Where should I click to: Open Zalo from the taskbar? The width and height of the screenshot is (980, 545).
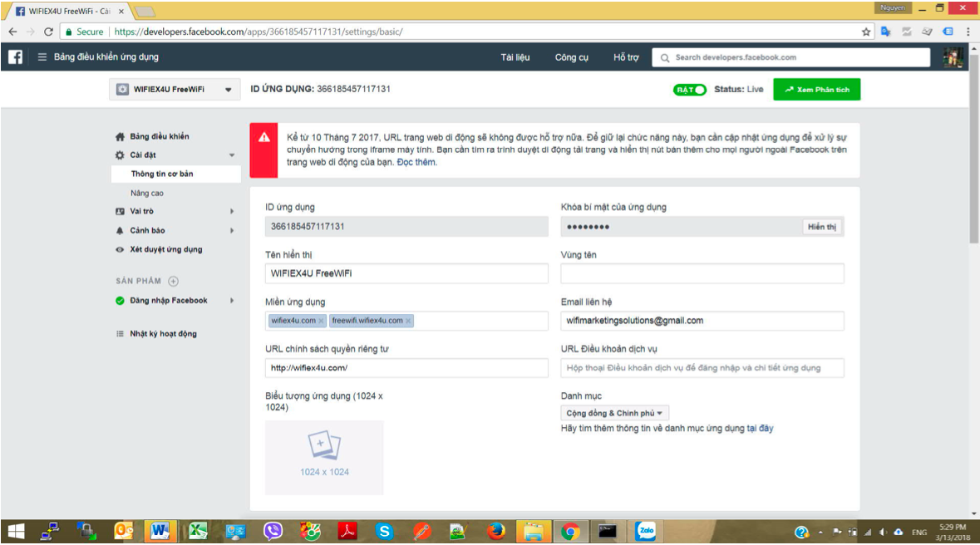pos(645,531)
